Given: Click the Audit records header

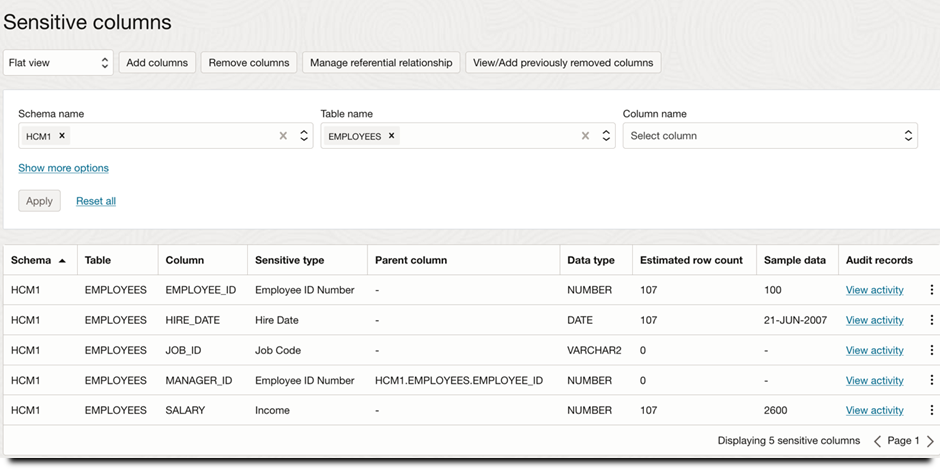Looking at the screenshot, I should tap(879, 261).
